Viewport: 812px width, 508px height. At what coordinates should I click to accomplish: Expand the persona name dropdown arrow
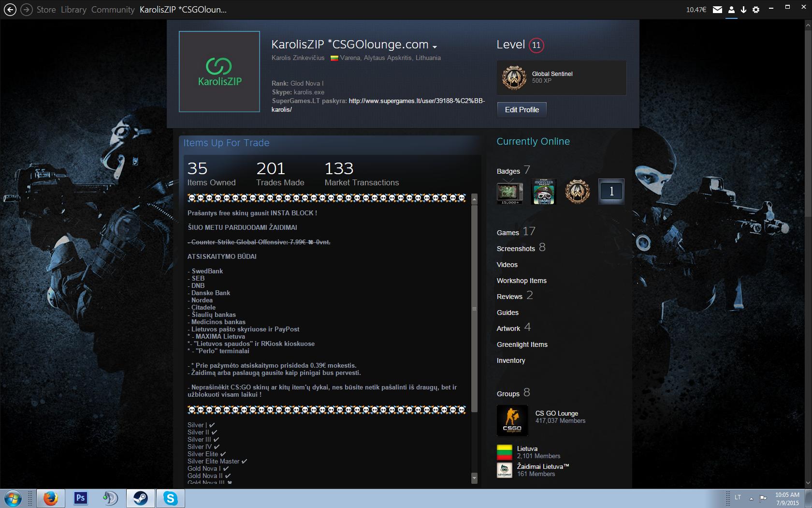click(435, 47)
